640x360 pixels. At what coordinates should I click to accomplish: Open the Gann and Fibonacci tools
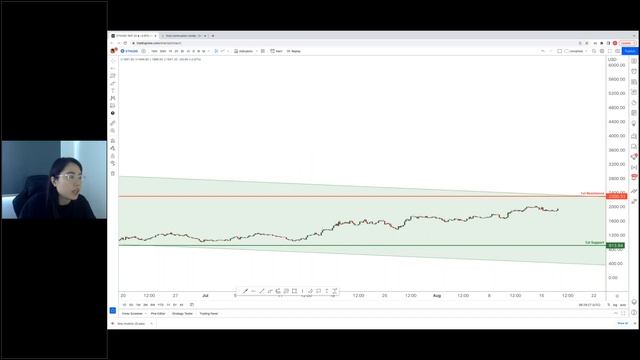113,76
